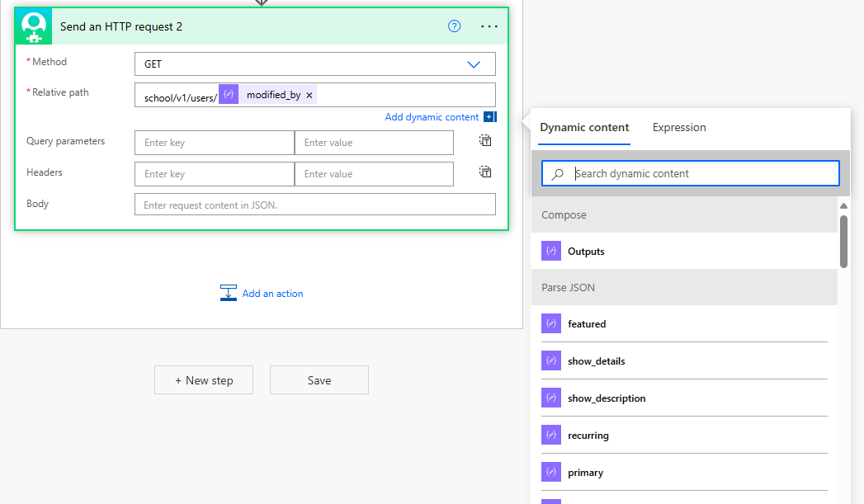Click the Relative path input field

(x=314, y=95)
